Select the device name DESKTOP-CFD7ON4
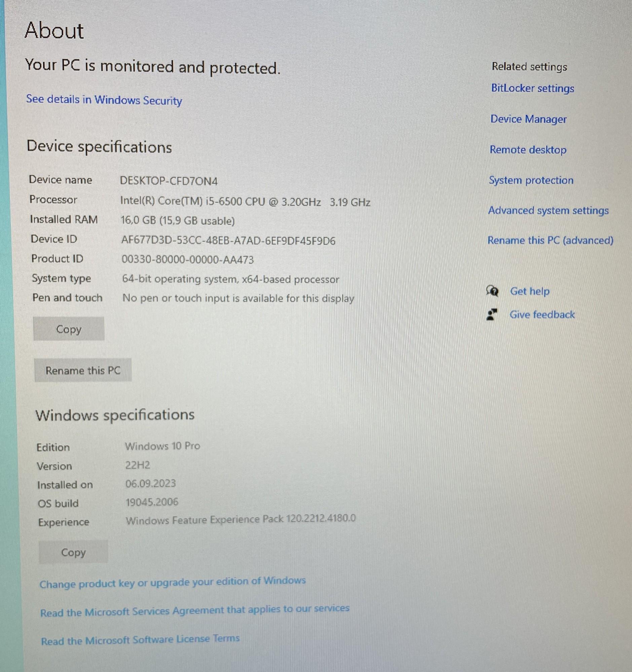The height and width of the screenshot is (672, 632). pos(169,181)
